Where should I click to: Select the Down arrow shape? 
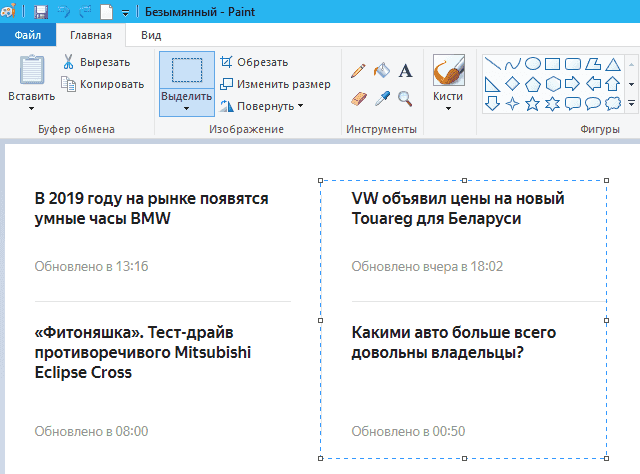492,104
